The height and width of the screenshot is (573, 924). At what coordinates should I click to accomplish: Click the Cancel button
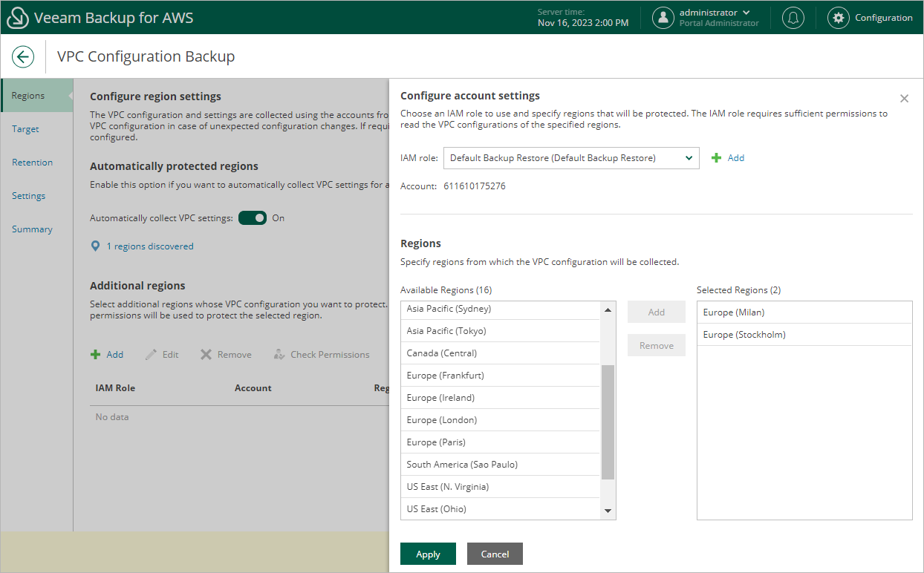point(495,554)
